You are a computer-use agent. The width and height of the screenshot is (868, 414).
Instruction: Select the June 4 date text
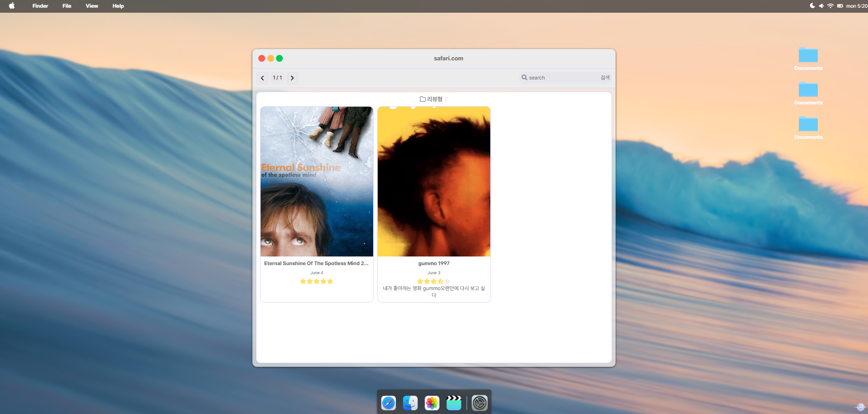[317, 273]
